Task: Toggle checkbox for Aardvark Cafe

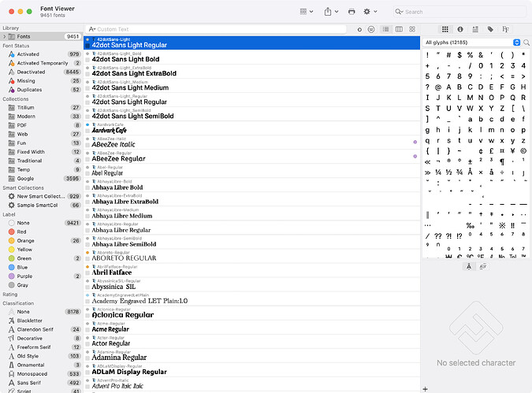Action: point(87,131)
